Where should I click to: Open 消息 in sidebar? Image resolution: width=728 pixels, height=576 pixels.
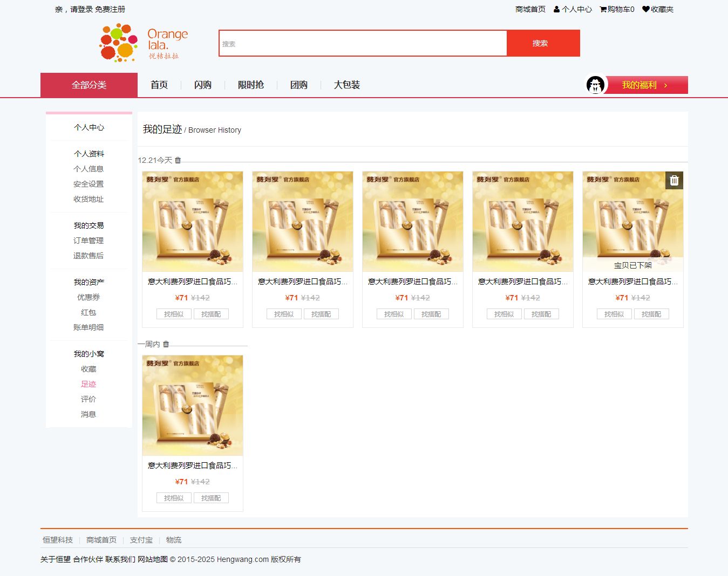(x=89, y=414)
